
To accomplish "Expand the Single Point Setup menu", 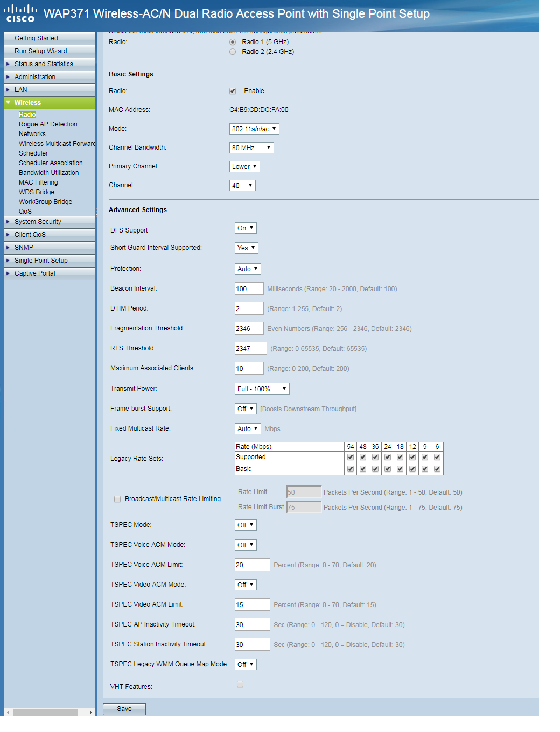I will coord(50,261).
